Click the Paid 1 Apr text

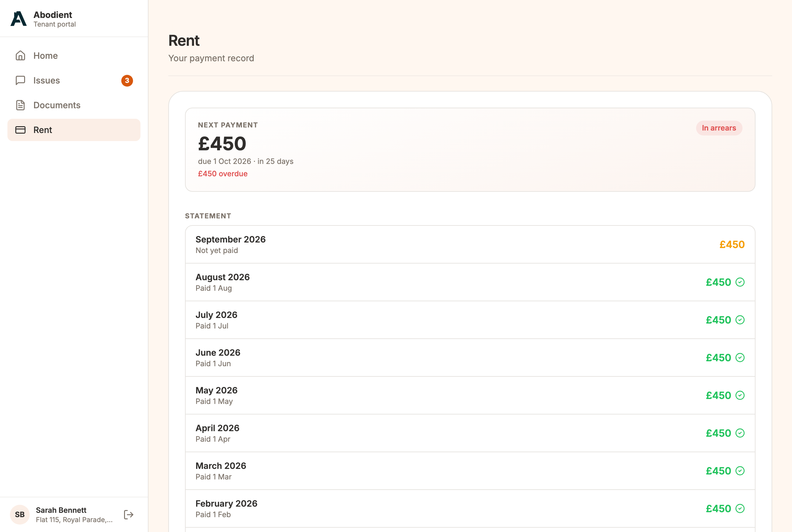click(213, 439)
